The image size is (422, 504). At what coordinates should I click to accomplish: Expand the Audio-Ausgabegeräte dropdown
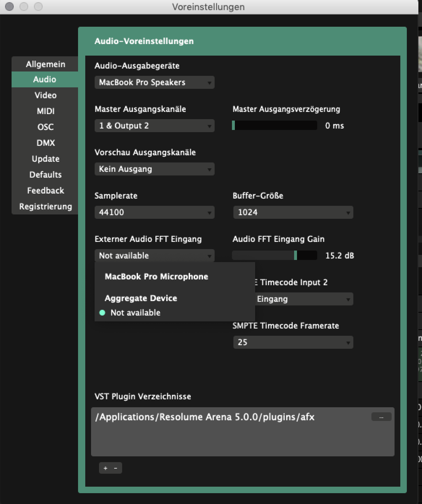154,82
